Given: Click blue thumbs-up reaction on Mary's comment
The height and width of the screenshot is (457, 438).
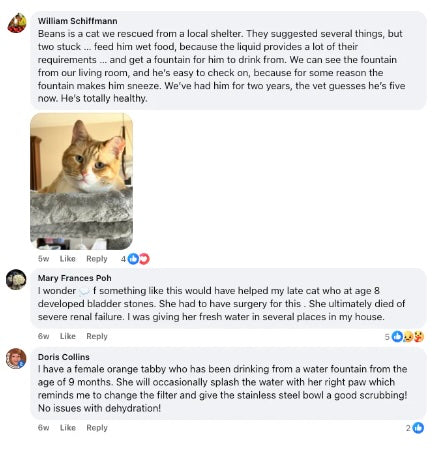Looking at the screenshot, I should (x=397, y=337).
